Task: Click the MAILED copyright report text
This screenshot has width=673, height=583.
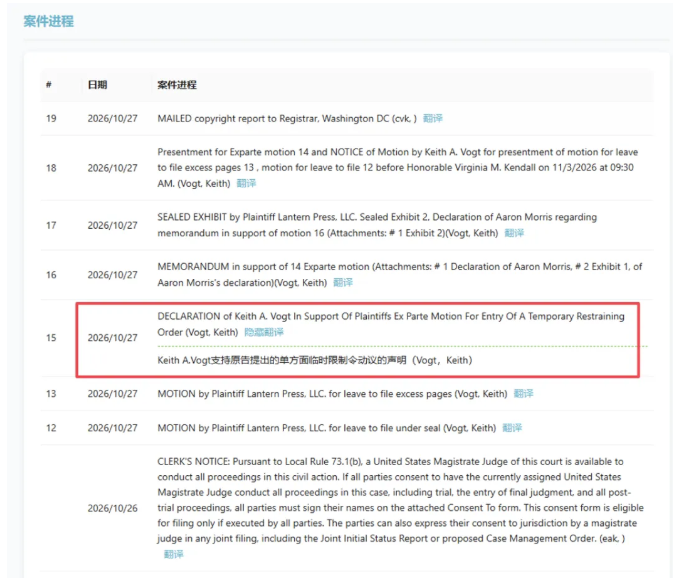Action: [x=287, y=118]
